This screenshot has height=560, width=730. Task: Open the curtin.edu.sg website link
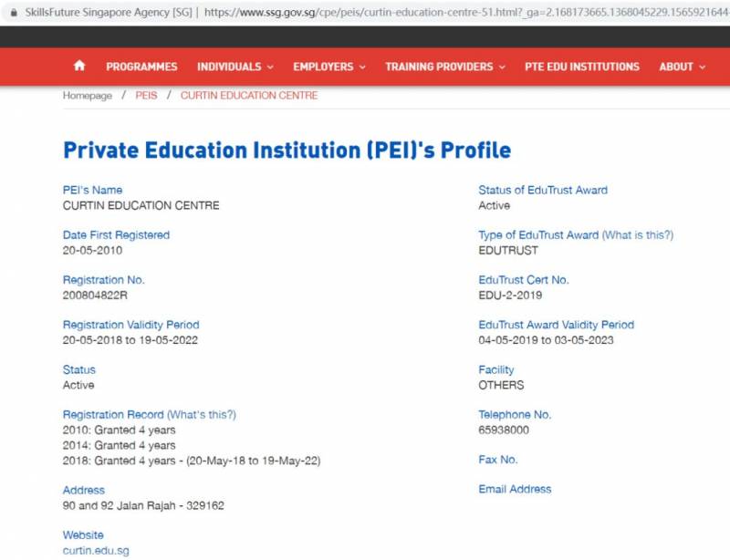(x=96, y=551)
